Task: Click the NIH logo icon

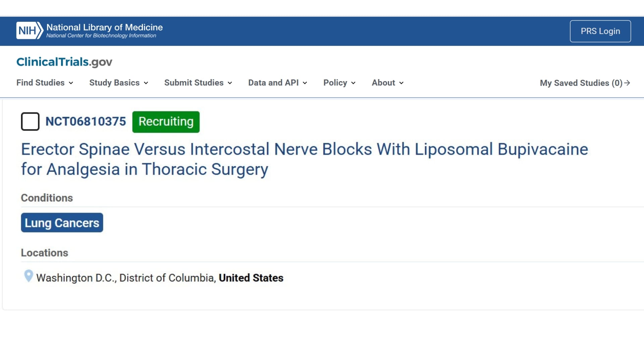Action: click(x=30, y=31)
